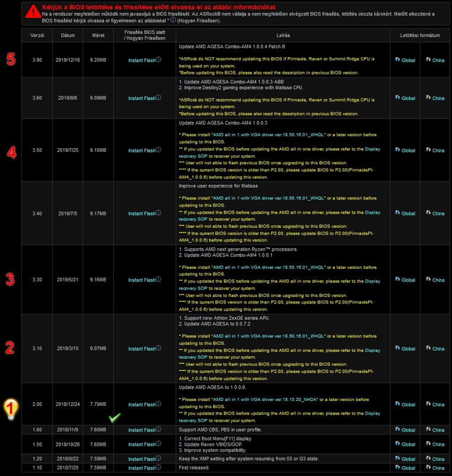
Task: Click the Verzió column header
Action: pyautogui.click(x=37, y=36)
